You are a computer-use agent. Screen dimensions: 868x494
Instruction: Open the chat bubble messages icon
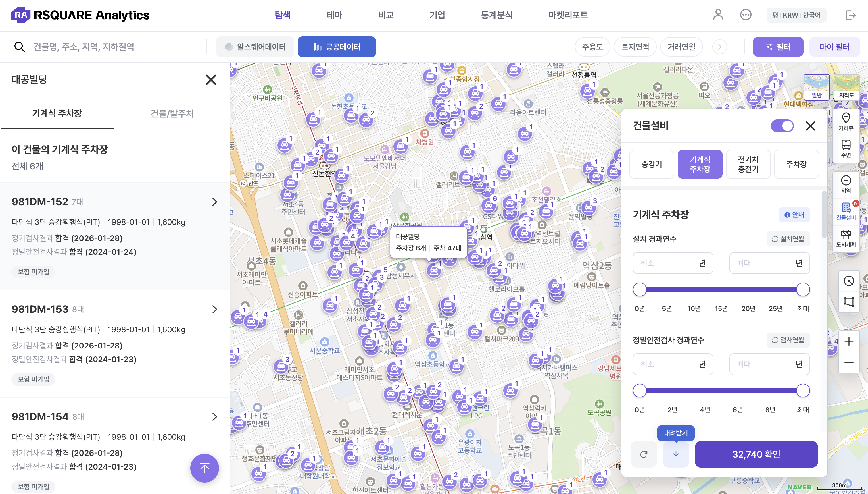pos(746,15)
